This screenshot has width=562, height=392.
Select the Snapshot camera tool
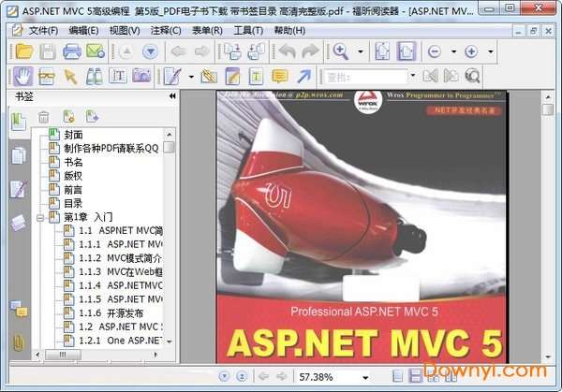click(141, 76)
